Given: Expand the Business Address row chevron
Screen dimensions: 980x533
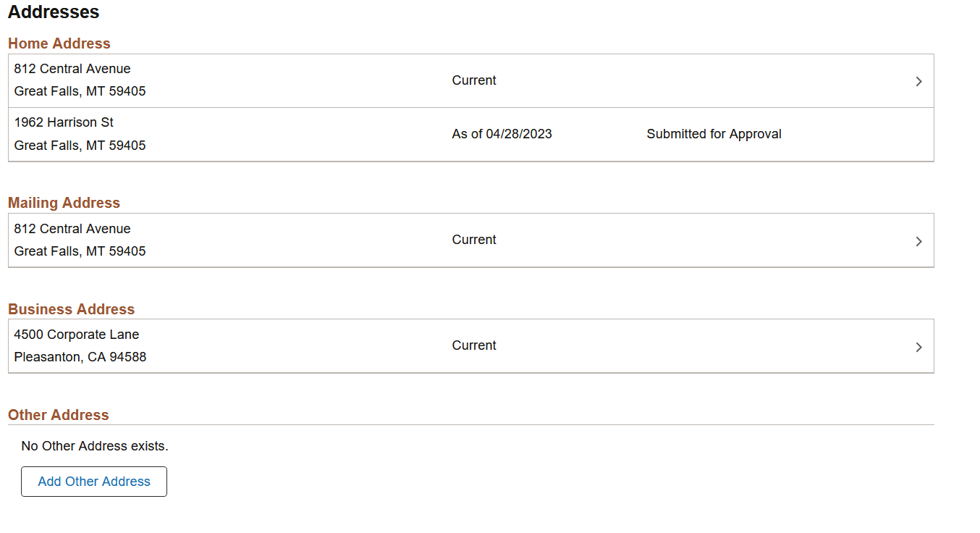Looking at the screenshot, I should [918, 346].
